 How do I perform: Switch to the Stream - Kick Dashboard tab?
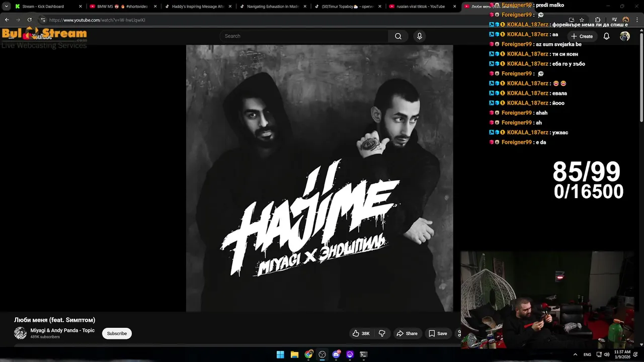(48, 7)
